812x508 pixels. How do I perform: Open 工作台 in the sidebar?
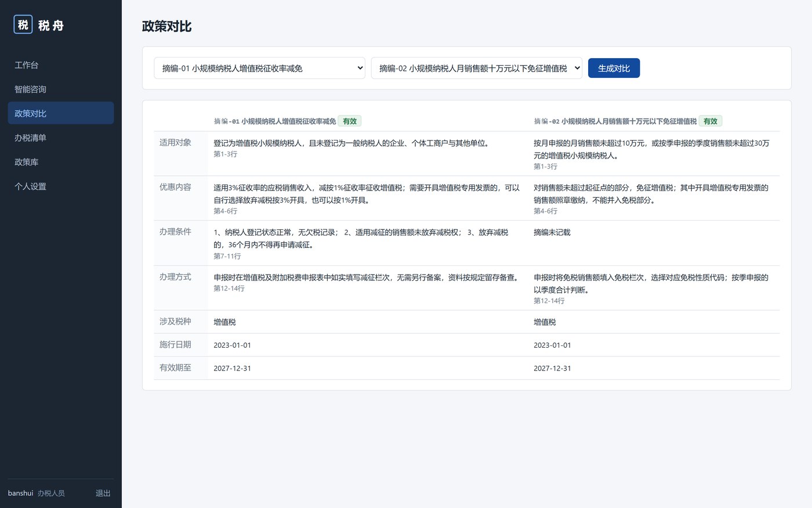point(61,65)
